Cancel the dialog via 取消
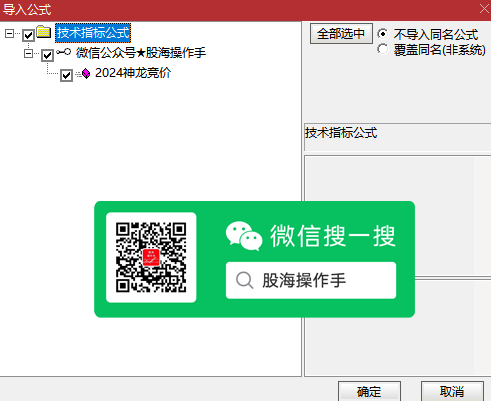This screenshot has width=491, height=401. [x=452, y=391]
